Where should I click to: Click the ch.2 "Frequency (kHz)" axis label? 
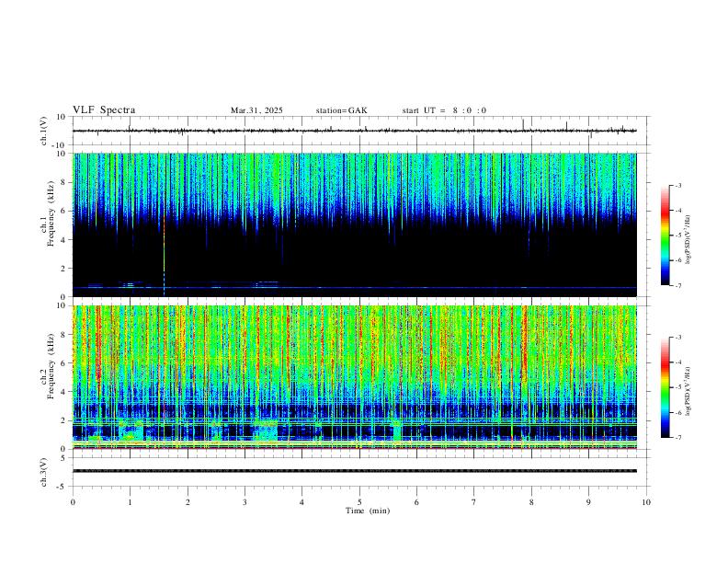click(x=51, y=366)
